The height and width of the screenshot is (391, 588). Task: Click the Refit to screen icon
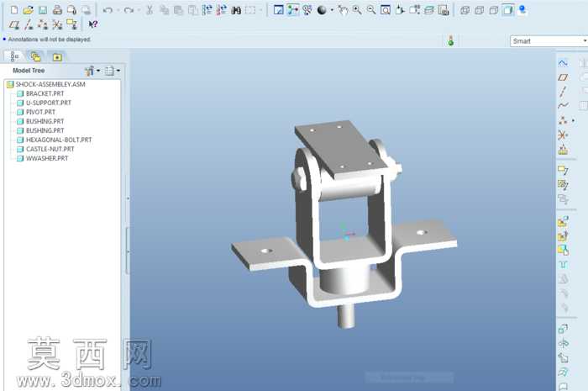pyautogui.click(x=385, y=10)
